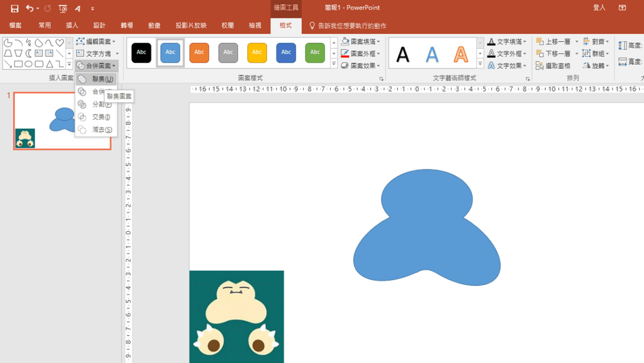Apply the black Abc shape style
Viewport: 644px width, 363px height.
141,53
